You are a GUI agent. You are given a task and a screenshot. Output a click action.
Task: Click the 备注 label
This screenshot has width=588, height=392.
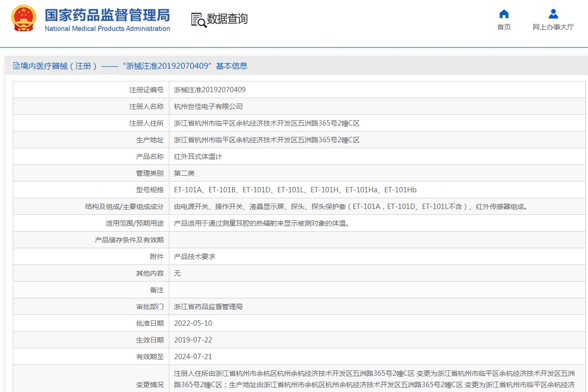157,290
